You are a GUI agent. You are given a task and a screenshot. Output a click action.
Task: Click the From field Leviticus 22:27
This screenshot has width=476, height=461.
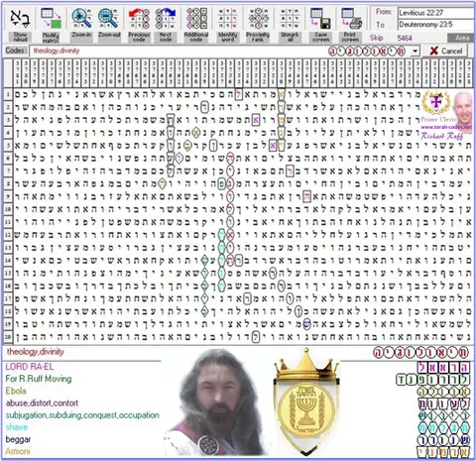coord(435,13)
